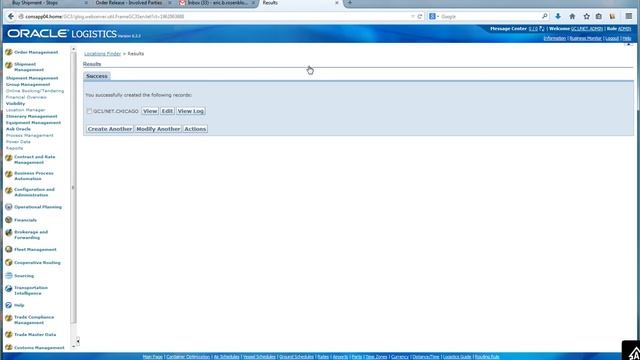This screenshot has width=640, height=360.
Task: Go to the browser home icon
Action: [572, 16]
